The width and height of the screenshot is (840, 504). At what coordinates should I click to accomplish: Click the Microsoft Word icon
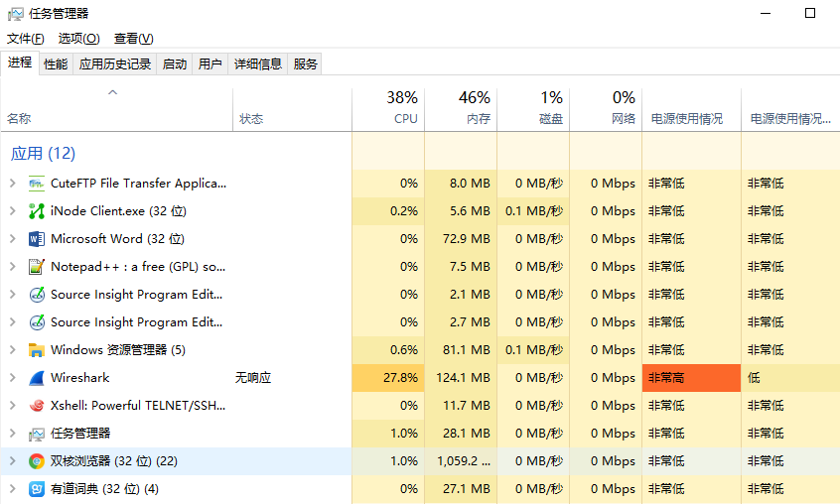[x=37, y=239]
